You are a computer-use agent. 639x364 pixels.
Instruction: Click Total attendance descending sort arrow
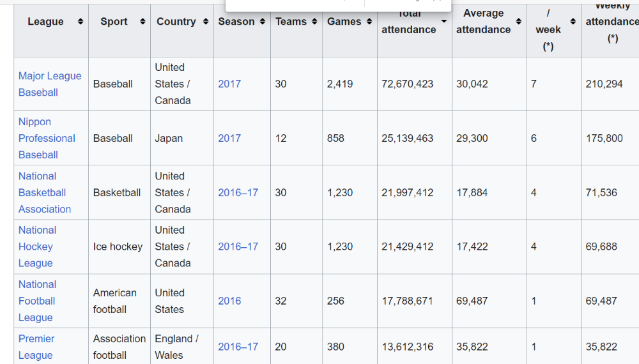coord(444,21)
